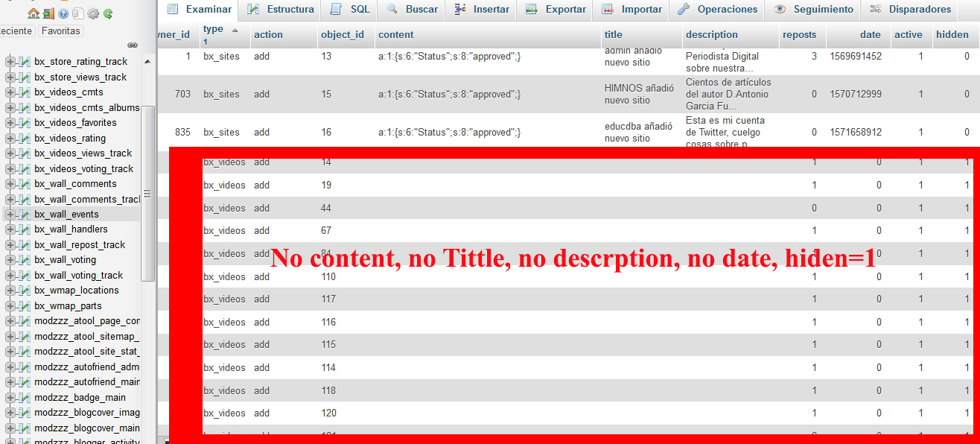Sort by the title column header
The image size is (980, 444).
coord(614,35)
